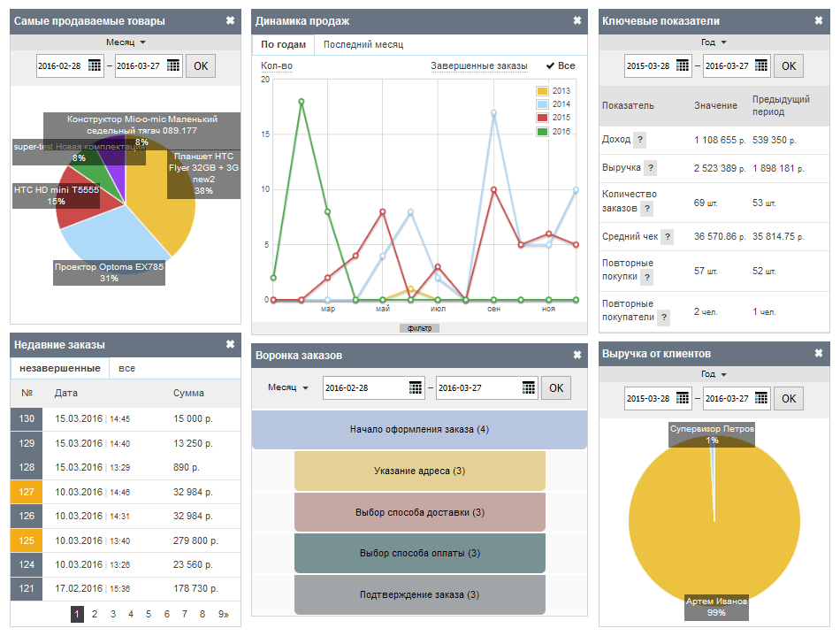Select current orders page 1
The width and height of the screenshot is (840, 636).
(77, 614)
